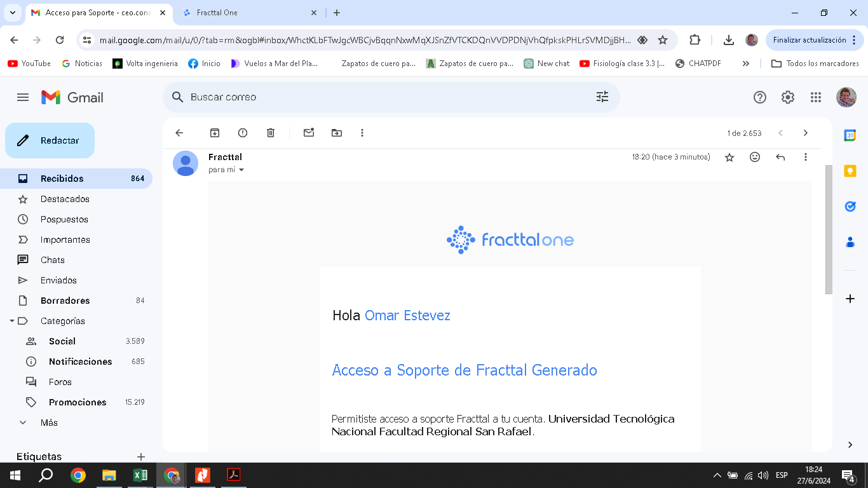
Task: Bookmark this page with the star icon
Action: (663, 40)
